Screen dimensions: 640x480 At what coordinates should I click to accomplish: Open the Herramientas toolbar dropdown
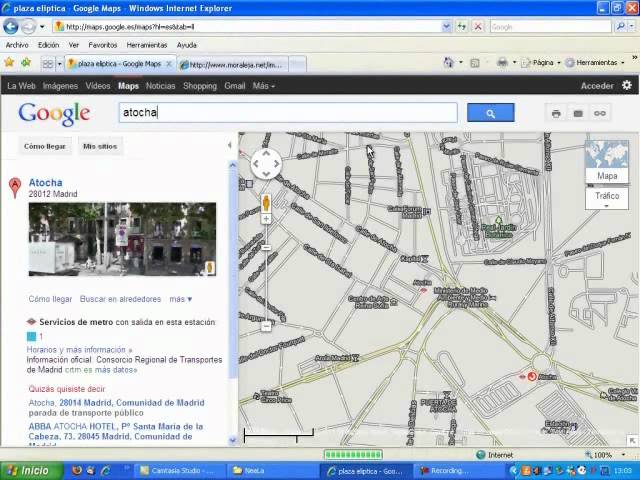pyautogui.click(x=595, y=62)
